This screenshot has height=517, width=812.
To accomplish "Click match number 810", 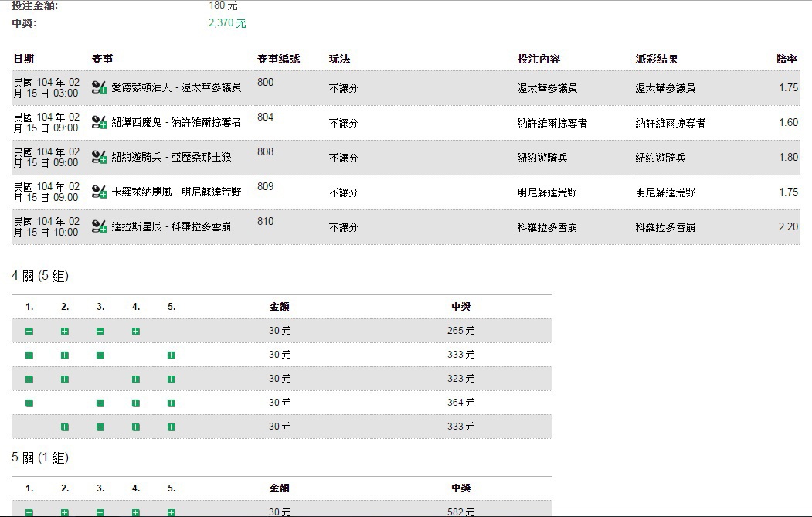I will coord(265,221).
